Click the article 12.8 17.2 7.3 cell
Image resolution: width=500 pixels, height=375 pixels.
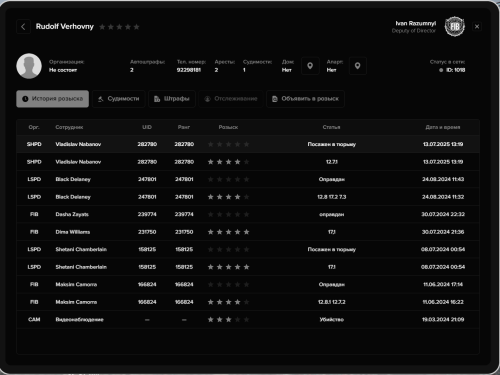click(x=332, y=197)
